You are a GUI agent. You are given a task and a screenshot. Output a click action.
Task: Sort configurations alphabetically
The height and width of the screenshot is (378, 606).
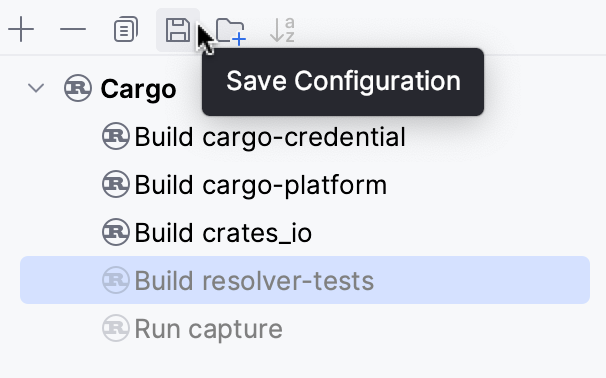pyautogui.click(x=283, y=30)
